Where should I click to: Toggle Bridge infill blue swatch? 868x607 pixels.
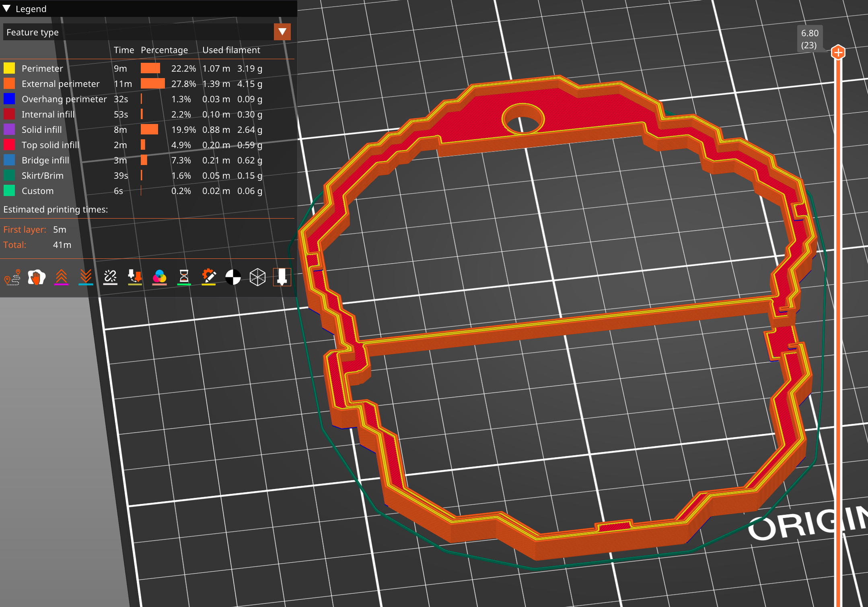[9, 160]
